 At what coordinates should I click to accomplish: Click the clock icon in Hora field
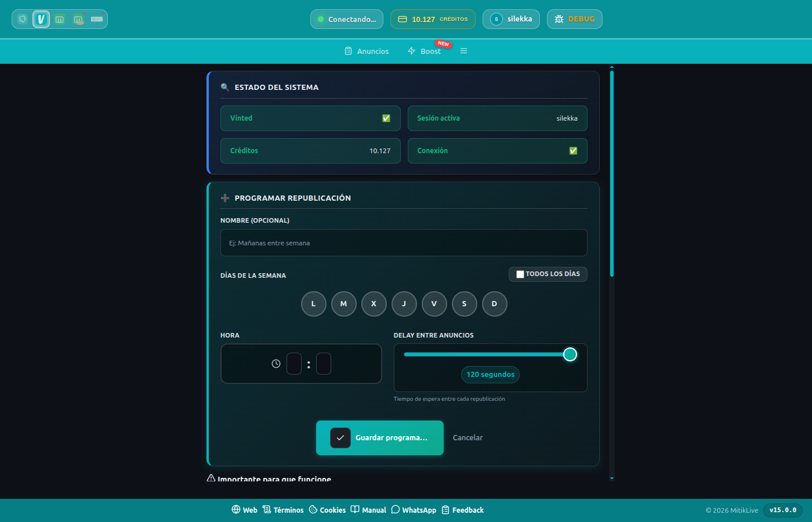(276, 364)
